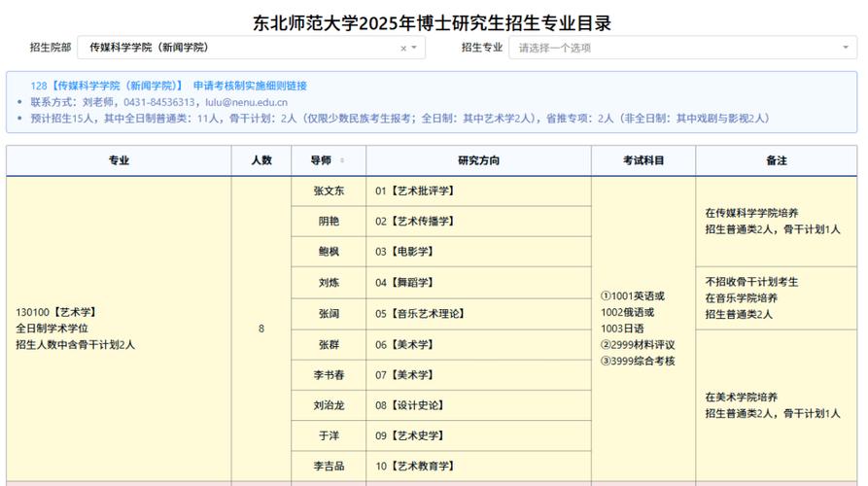Click the 人数 column header

[261, 160]
